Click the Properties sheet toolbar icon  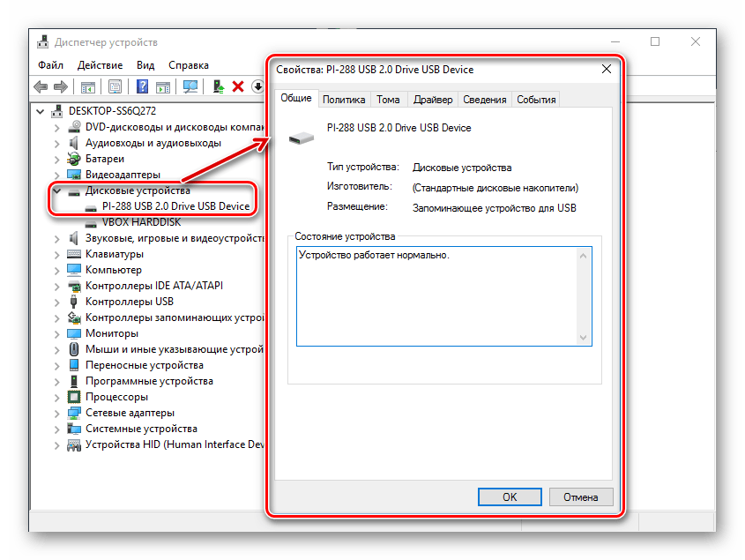pos(114,86)
